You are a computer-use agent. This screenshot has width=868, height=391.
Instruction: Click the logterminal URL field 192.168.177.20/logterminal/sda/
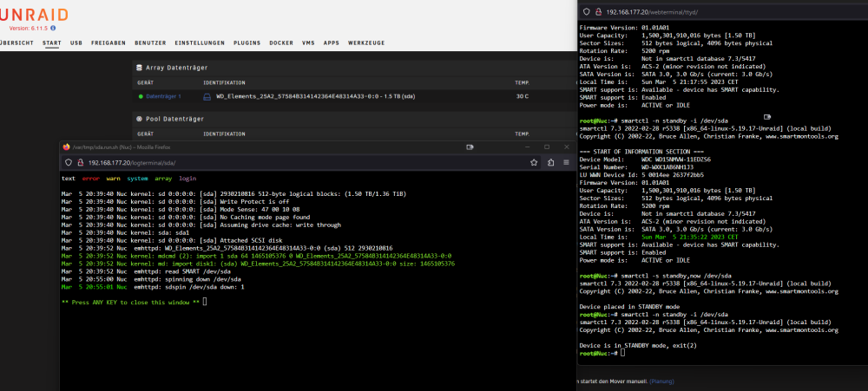click(132, 163)
